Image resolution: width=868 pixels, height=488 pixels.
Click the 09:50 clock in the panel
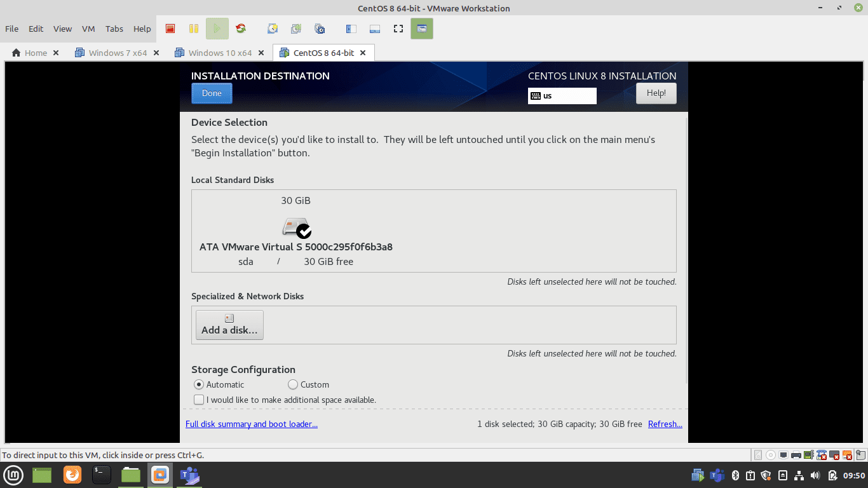tap(854, 475)
